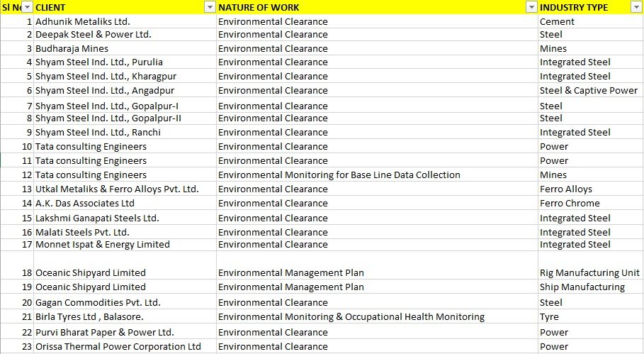Screen dimensions: 644x354
Task: Select cell Shyam Steel Ind. Ltd., Purulia
Action: click(x=125, y=62)
